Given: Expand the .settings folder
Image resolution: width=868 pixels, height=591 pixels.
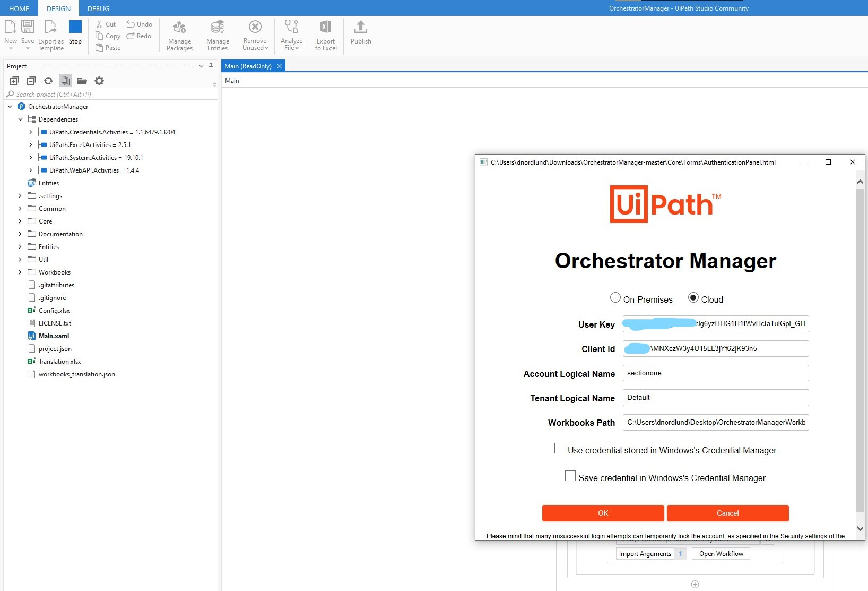Looking at the screenshot, I should coord(21,196).
